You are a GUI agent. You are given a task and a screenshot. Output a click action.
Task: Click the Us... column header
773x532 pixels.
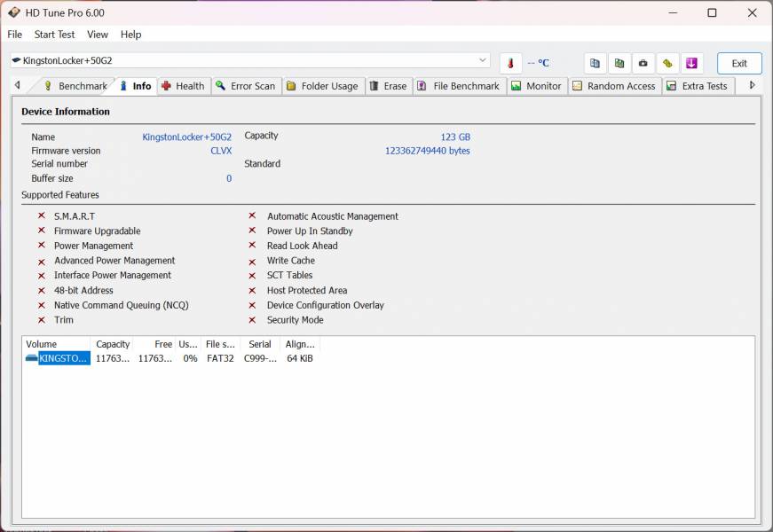tap(188, 344)
